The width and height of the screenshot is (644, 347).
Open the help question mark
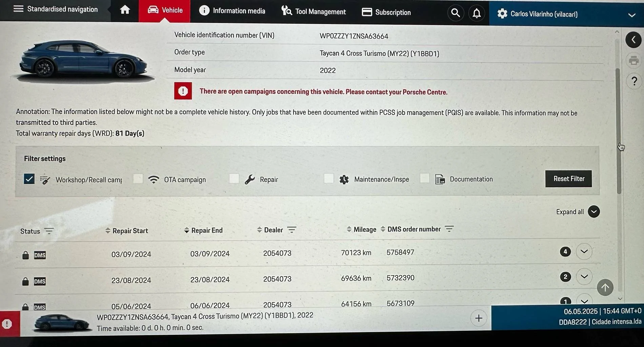634,81
